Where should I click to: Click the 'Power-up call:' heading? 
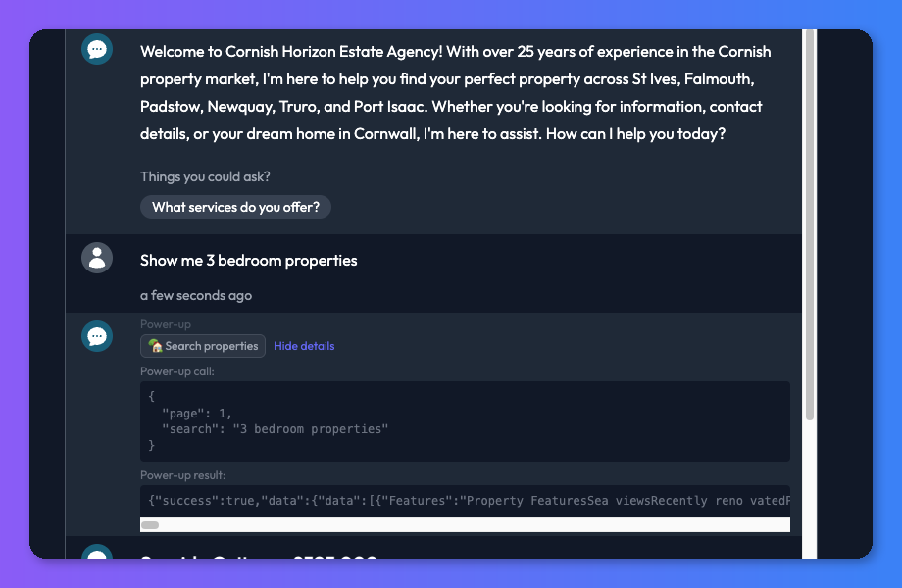point(179,371)
